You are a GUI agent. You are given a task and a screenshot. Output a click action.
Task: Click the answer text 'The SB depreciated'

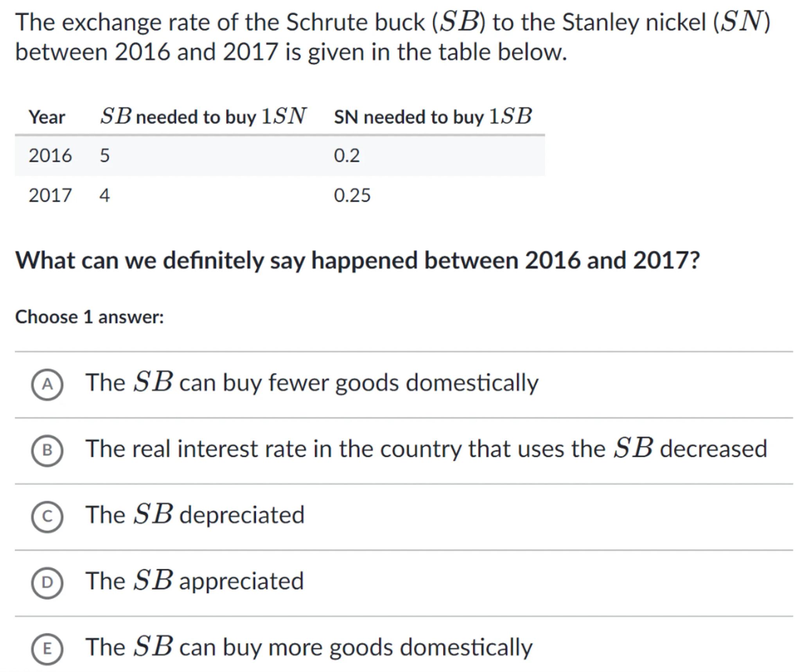coord(195,514)
